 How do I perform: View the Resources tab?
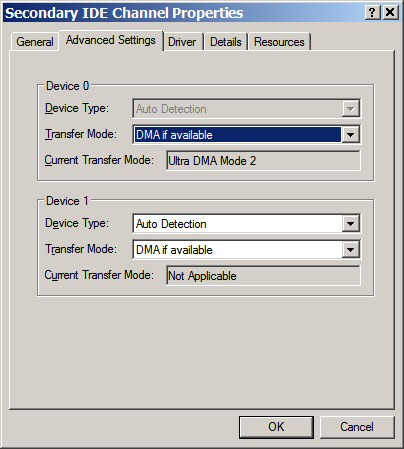(x=279, y=42)
